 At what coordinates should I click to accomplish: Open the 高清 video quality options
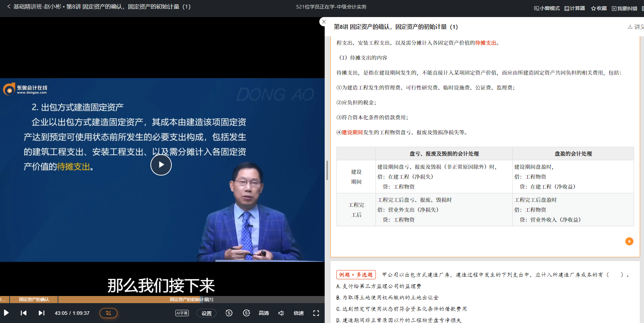pos(264,313)
